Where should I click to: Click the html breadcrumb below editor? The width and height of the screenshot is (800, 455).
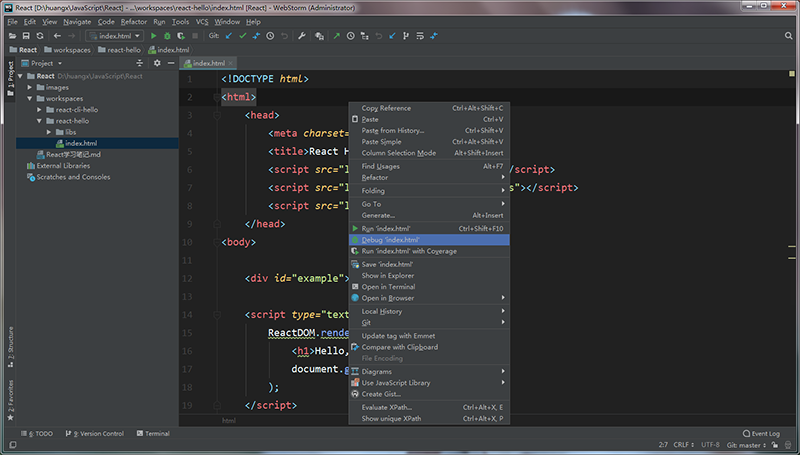click(229, 420)
